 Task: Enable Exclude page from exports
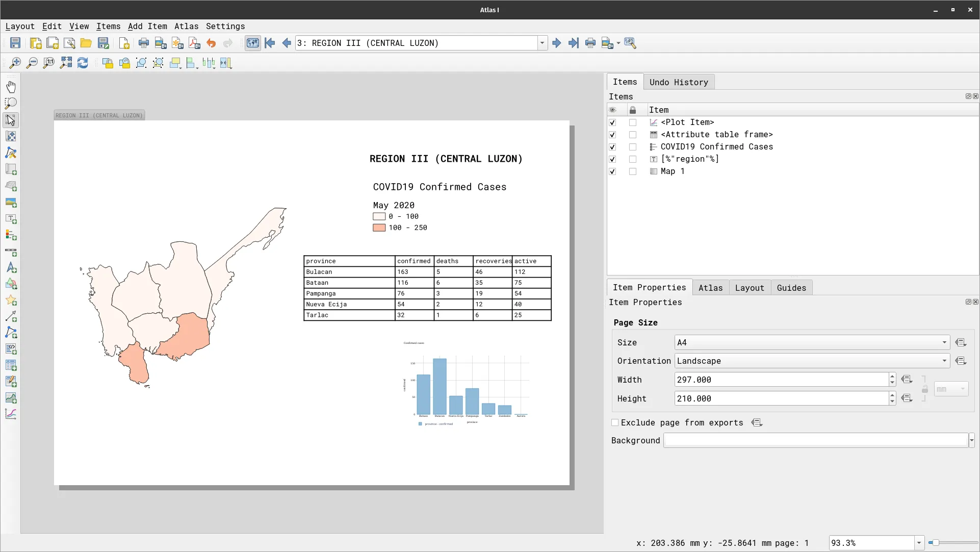[x=615, y=422]
